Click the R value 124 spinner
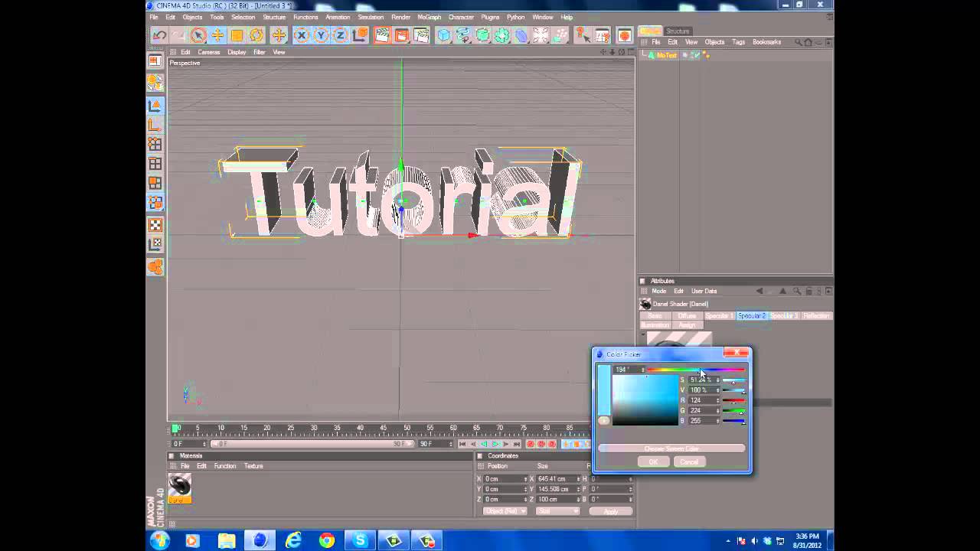 [x=717, y=400]
